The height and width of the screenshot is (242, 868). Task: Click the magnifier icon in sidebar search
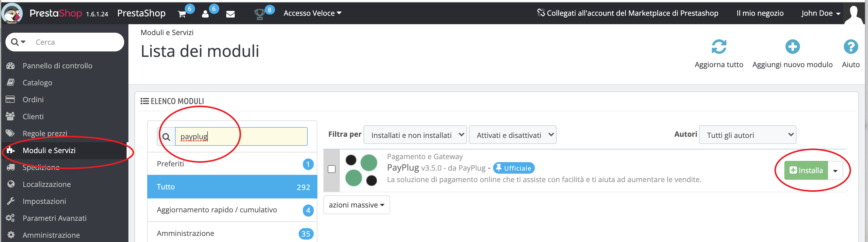(15, 42)
